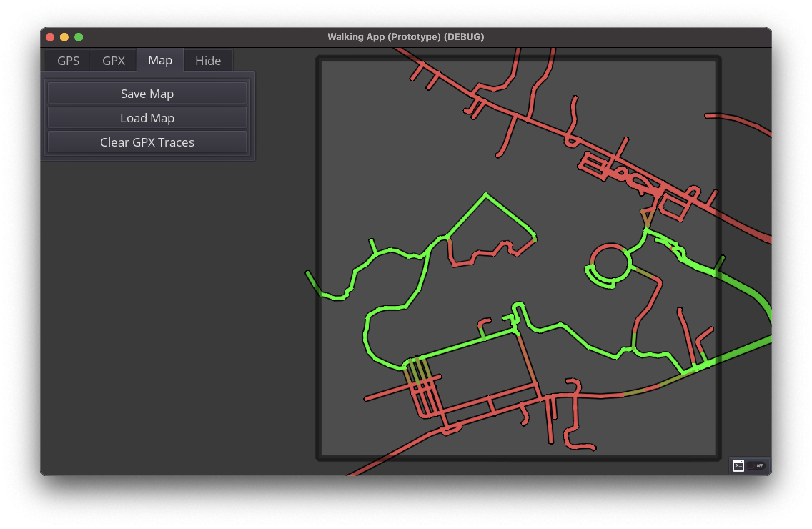Switch to the GPS tab
The height and width of the screenshot is (529, 812).
(x=68, y=61)
